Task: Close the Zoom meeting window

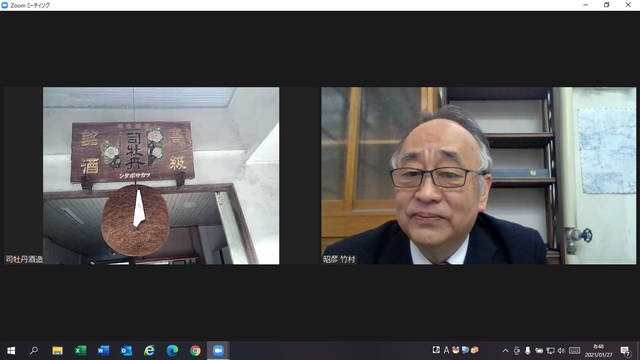Action: pyautogui.click(x=628, y=5)
